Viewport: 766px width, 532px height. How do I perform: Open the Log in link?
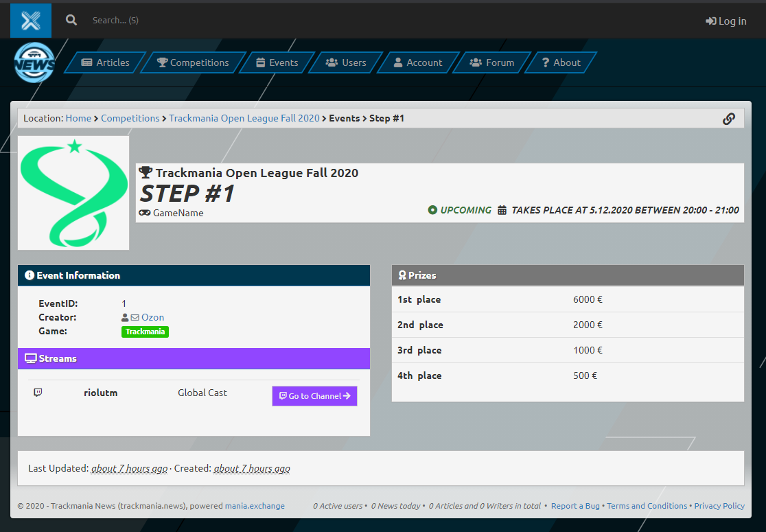(726, 21)
